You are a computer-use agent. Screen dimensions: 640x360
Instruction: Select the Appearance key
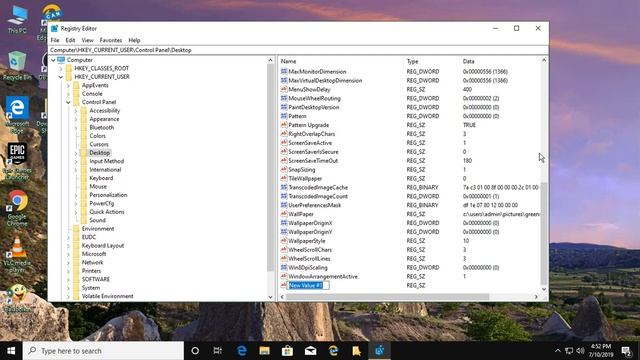[x=104, y=119]
